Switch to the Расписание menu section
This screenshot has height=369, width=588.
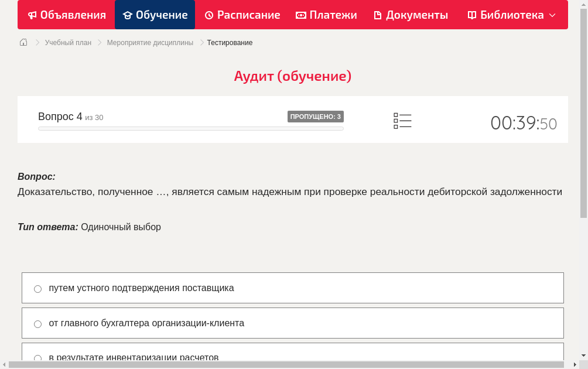(242, 15)
